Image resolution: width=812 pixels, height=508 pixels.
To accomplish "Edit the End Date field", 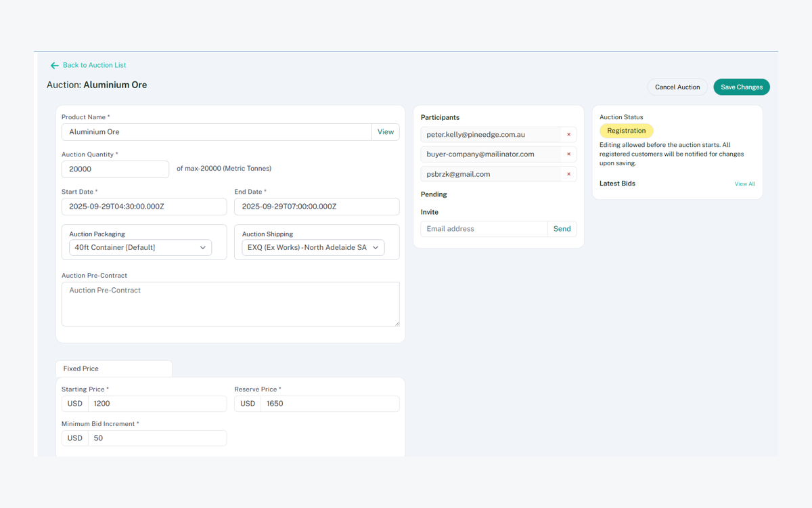I will (317, 207).
